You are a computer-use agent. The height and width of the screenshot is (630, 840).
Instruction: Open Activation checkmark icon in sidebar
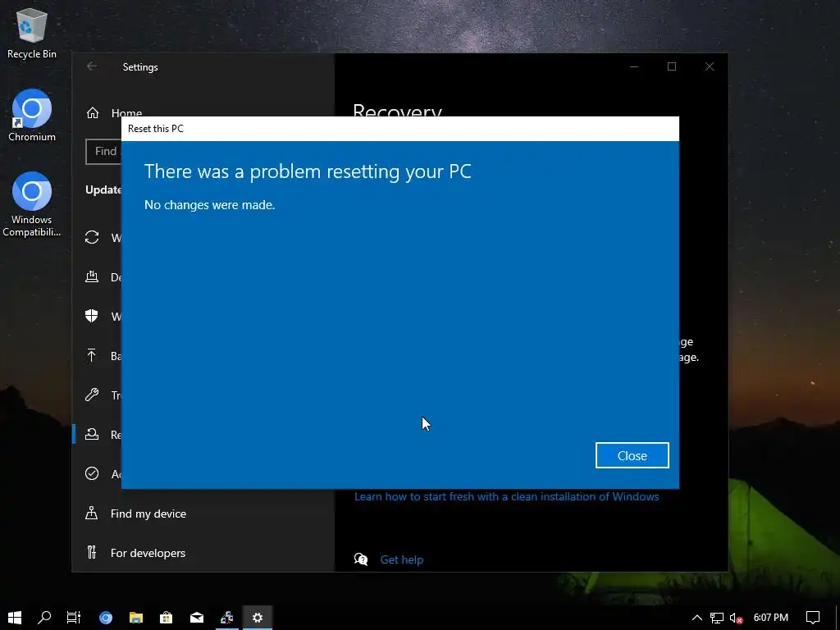point(92,473)
